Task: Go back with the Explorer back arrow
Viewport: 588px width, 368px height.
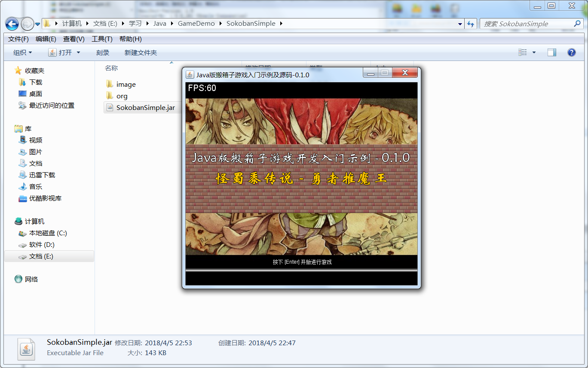Action: click(x=12, y=24)
